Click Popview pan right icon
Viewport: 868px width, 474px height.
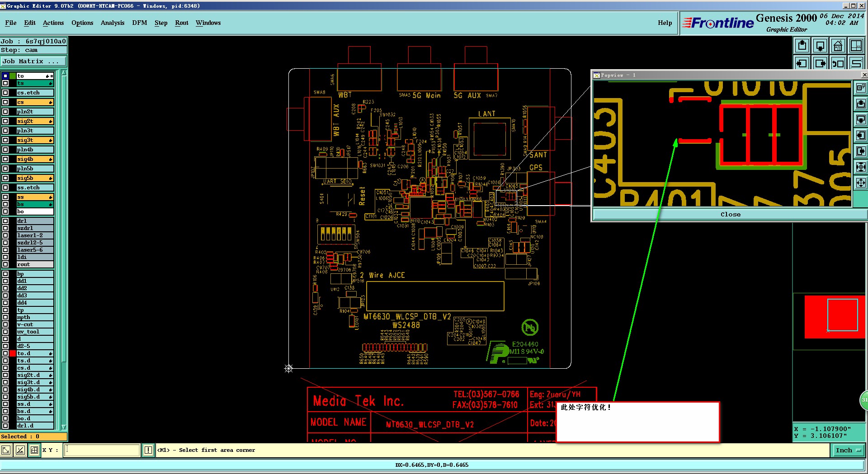click(x=861, y=151)
